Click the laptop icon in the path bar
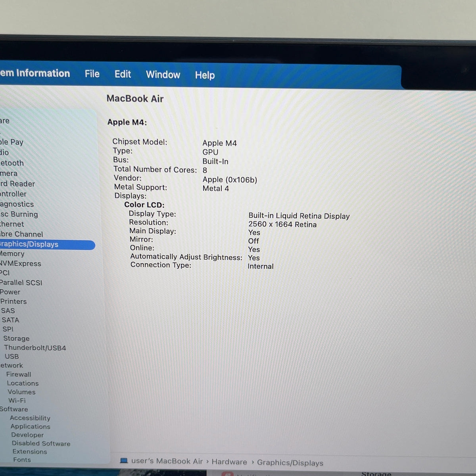This screenshot has height=476, width=476. click(124, 461)
